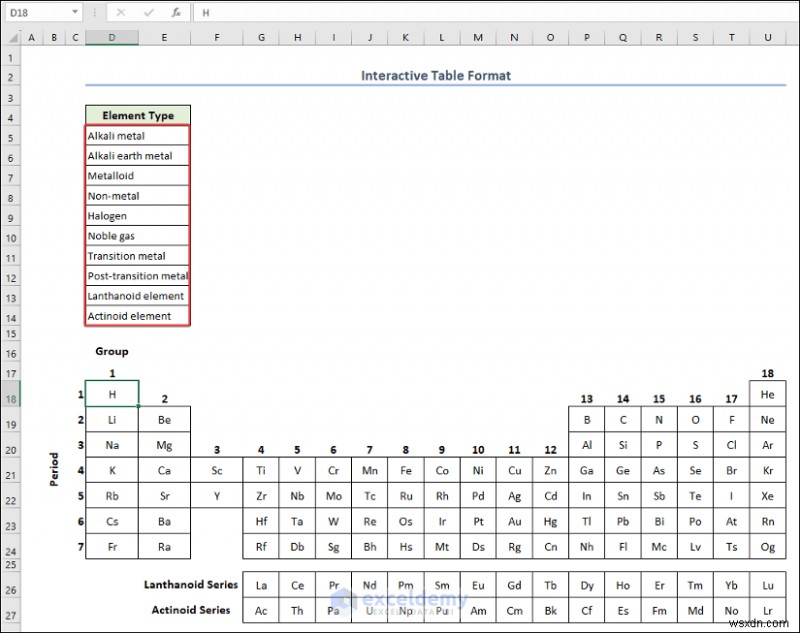Select the Metalloid cell
The height and width of the screenshot is (633, 800).
pos(137,175)
